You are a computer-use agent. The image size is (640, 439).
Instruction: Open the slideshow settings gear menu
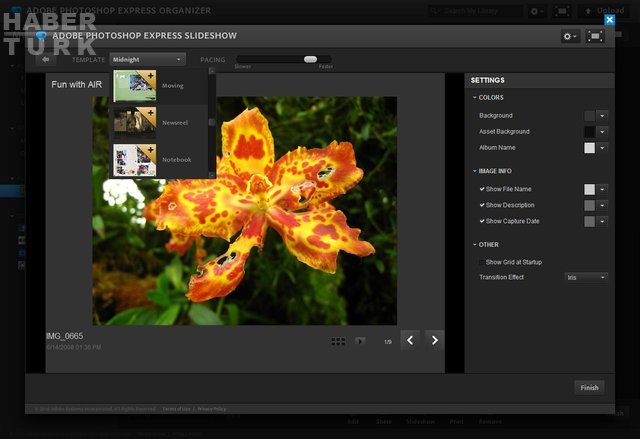click(x=570, y=36)
